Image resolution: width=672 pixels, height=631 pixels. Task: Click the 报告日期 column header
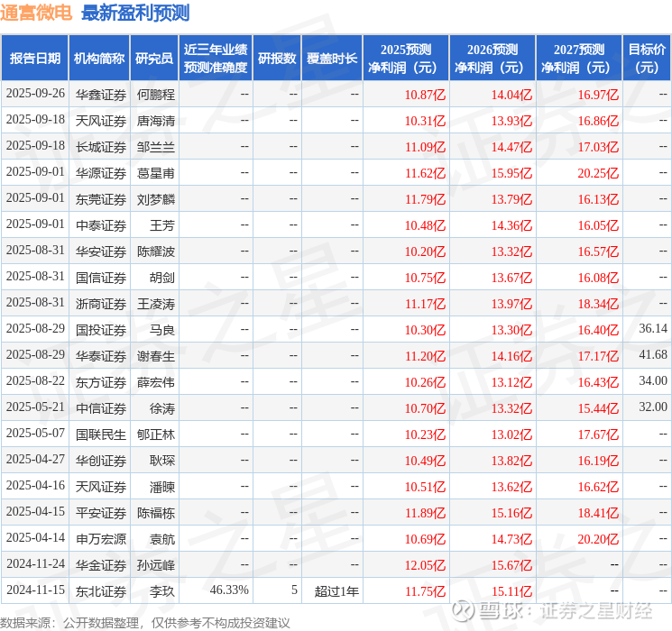34,59
